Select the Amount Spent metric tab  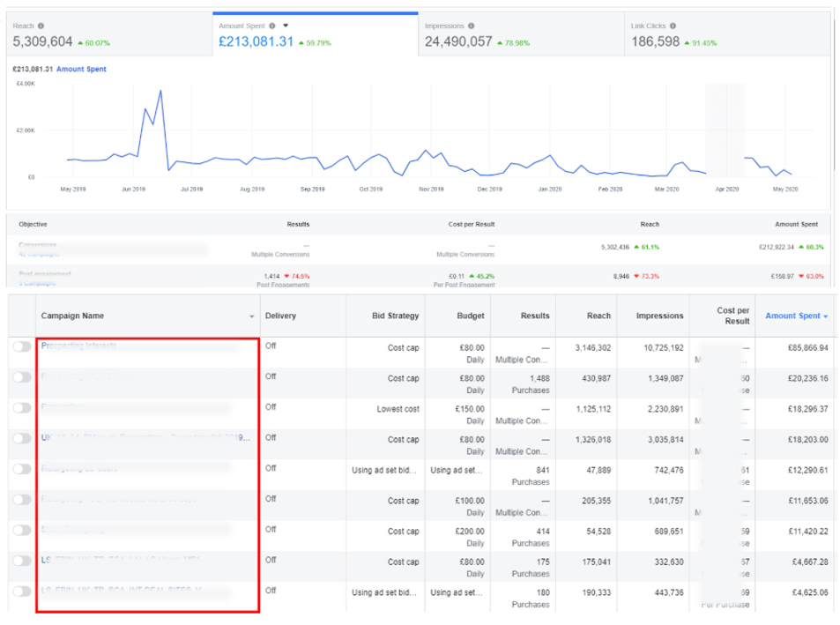click(315, 34)
